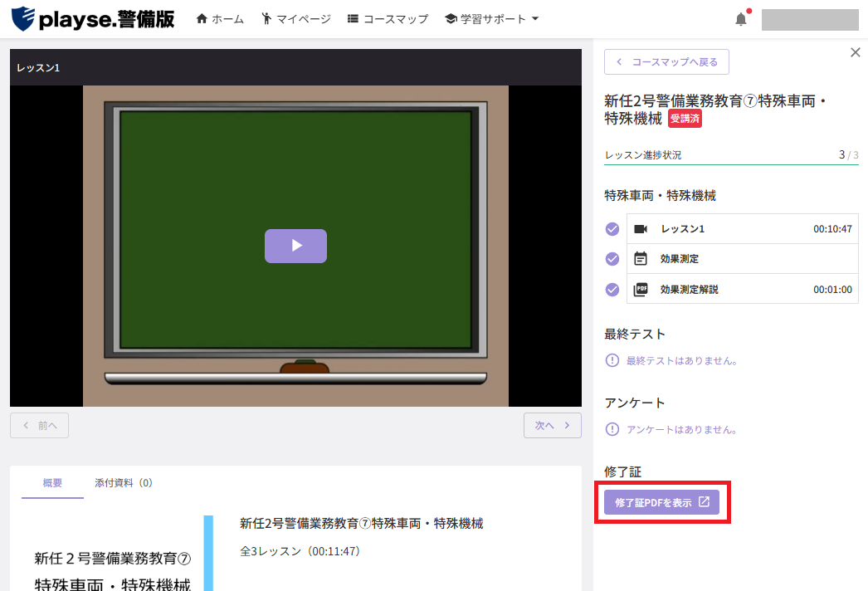Click the 00:01:00 duration of 効果測定解説
The width and height of the screenshot is (868, 591).
click(832, 289)
